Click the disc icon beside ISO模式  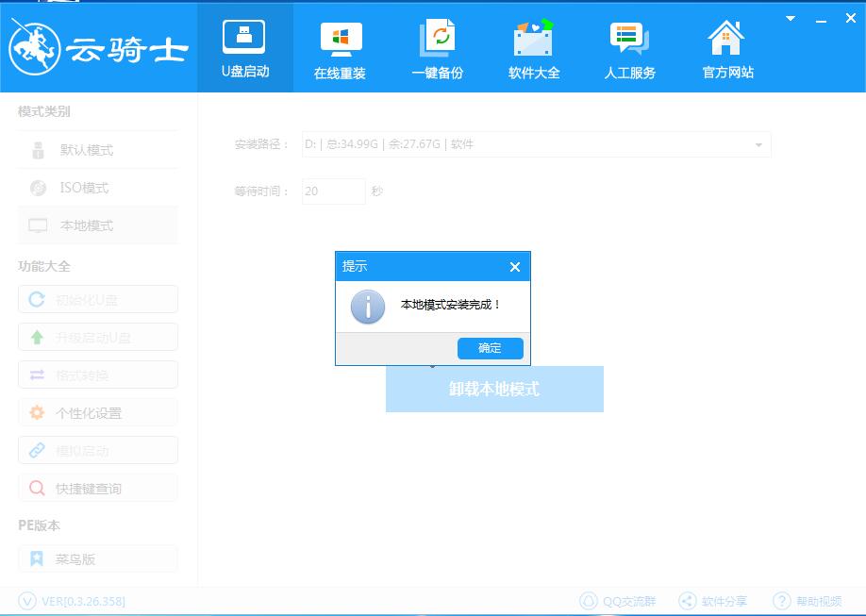(38, 188)
